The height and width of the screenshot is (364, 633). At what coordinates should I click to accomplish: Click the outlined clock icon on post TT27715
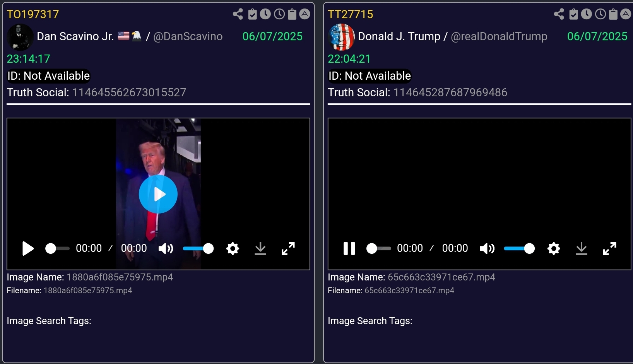tap(600, 14)
